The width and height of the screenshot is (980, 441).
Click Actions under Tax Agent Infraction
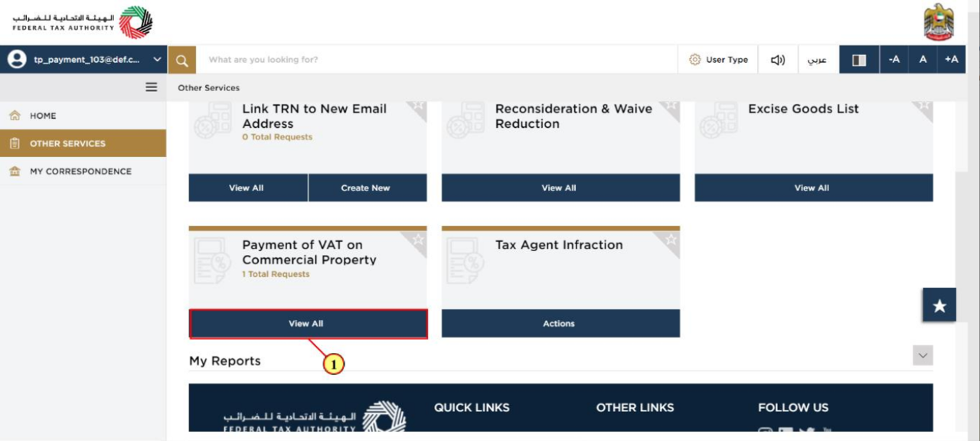coord(560,324)
